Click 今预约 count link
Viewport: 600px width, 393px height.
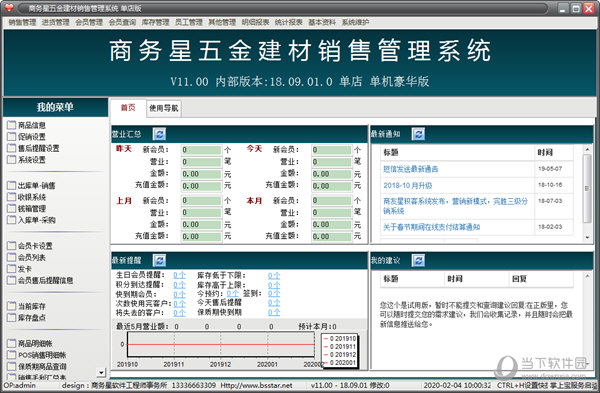(233, 294)
